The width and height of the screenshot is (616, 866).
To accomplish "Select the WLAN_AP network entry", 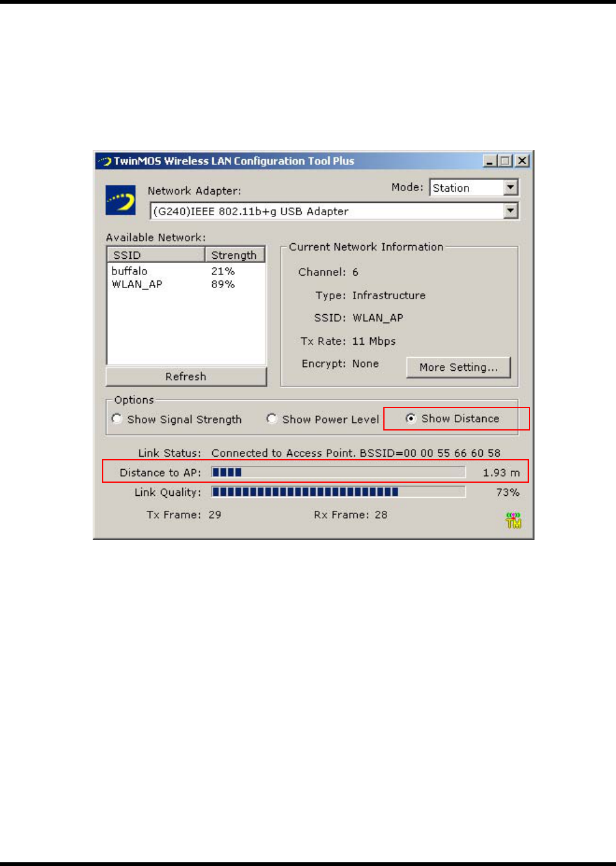I will coord(137,284).
